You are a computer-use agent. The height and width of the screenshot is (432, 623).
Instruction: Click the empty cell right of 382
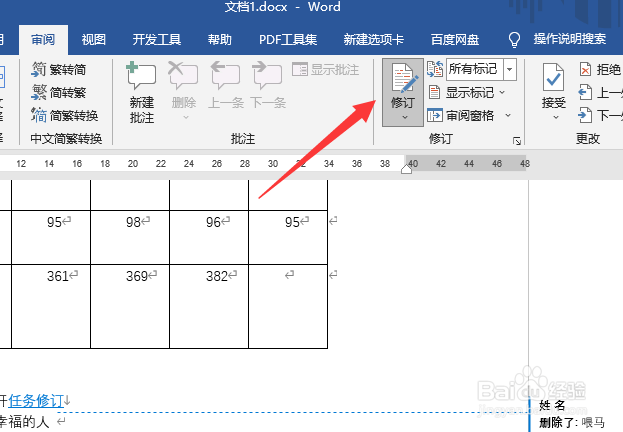point(288,306)
